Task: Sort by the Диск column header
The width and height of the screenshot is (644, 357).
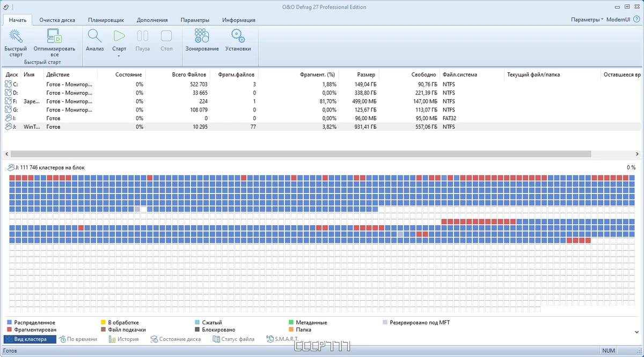Action: [x=12, y=75]
